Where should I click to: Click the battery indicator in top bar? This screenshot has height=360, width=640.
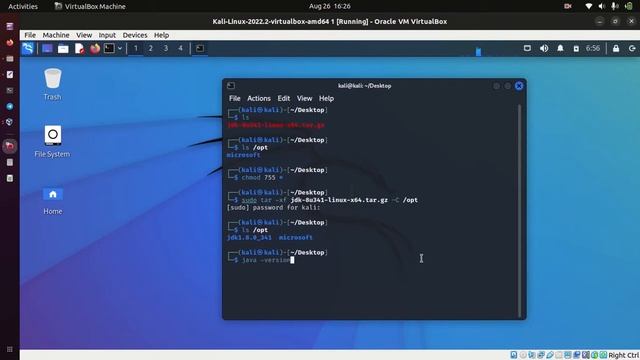point(629,6)
